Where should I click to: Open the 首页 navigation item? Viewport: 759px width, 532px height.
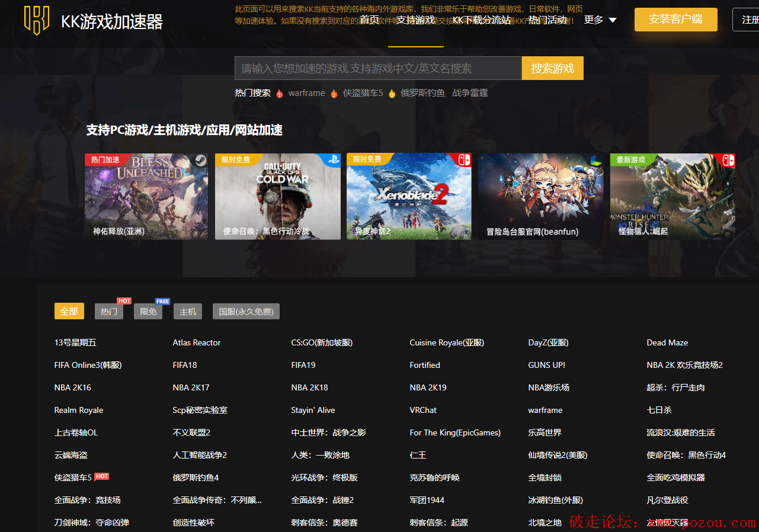point(369,20)
